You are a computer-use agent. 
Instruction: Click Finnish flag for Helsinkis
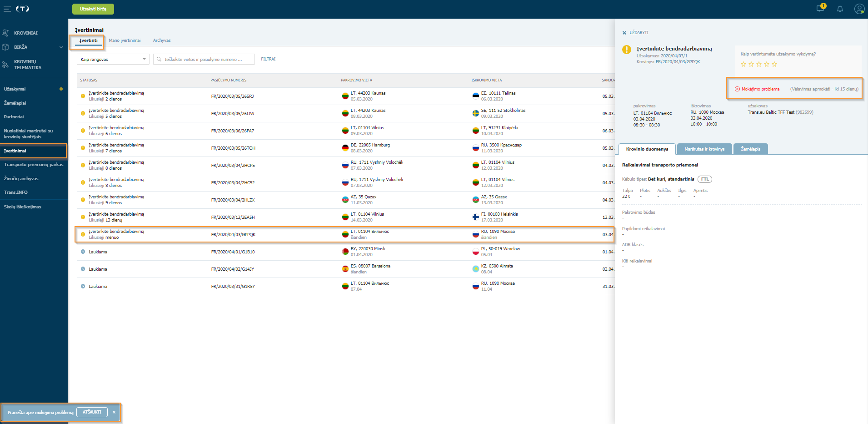click(x=475, y=217)
